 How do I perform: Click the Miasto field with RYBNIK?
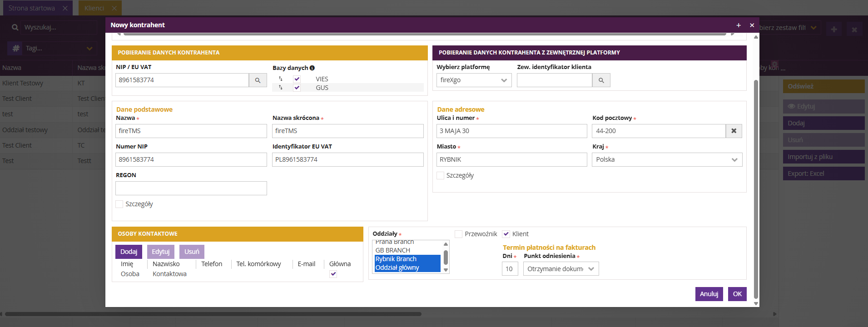512,159
